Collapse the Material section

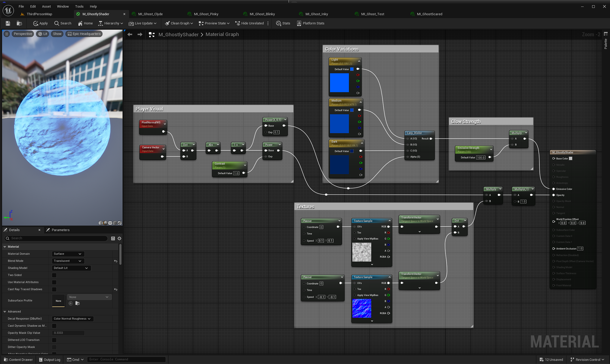tap(5, 247)
